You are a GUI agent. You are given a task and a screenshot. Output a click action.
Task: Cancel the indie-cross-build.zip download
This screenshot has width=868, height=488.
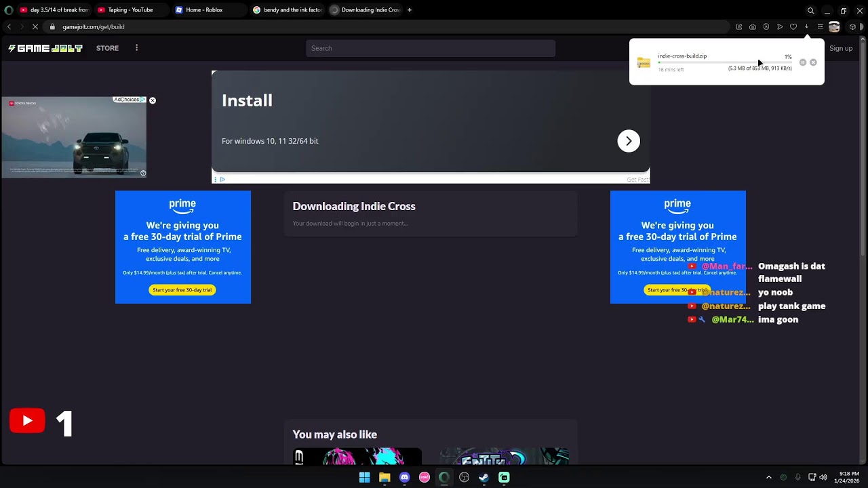[x=813, y=62]
